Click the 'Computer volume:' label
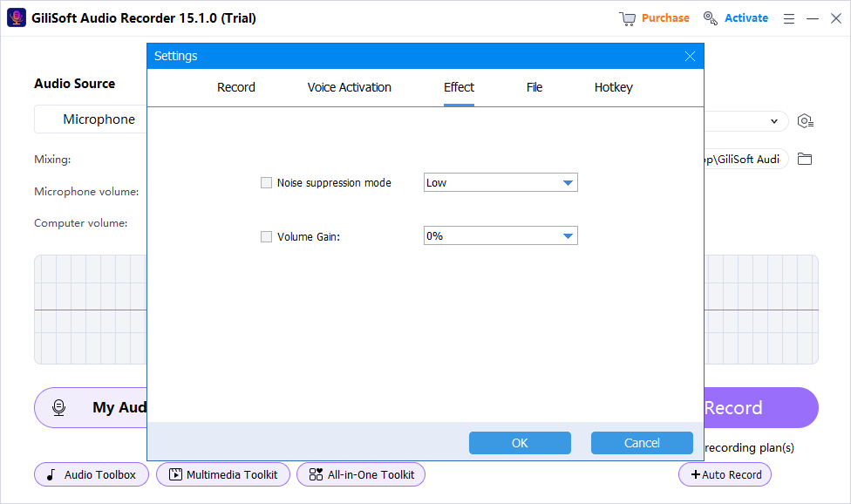851x504 pixels. pos(81,223)
